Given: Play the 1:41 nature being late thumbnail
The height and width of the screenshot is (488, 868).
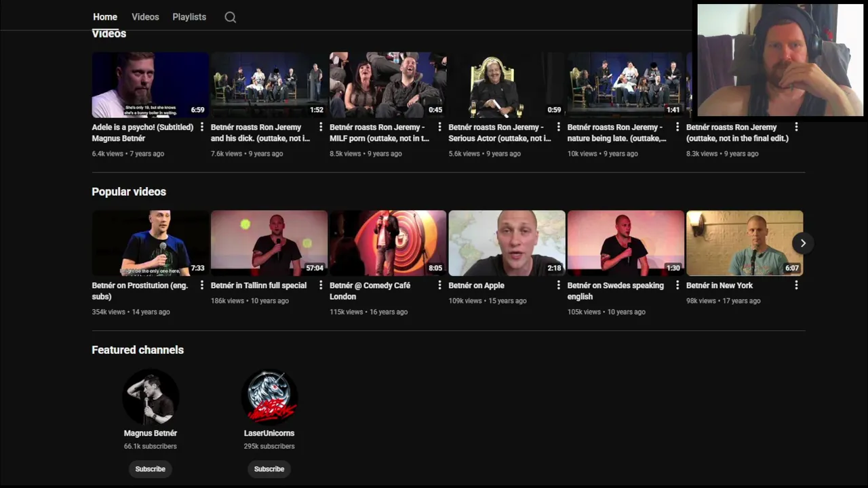Looking at the screenshot, I should point(626,85).
